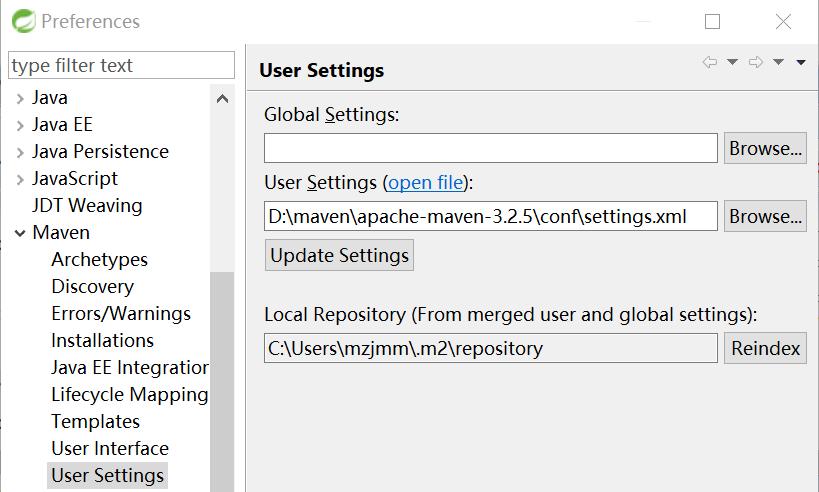
Task: Open the back history dropdown arrow
Action: tap(732, 62)
